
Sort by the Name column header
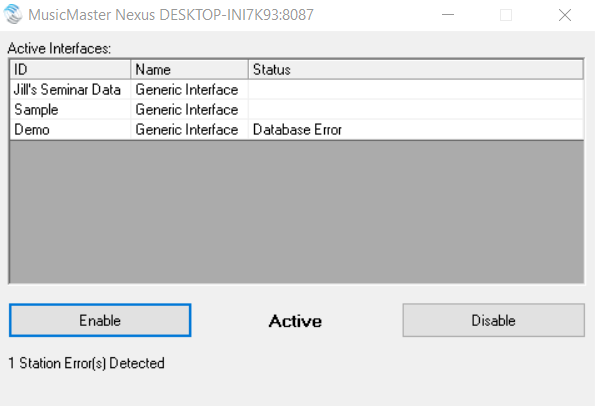coord(189,69)
